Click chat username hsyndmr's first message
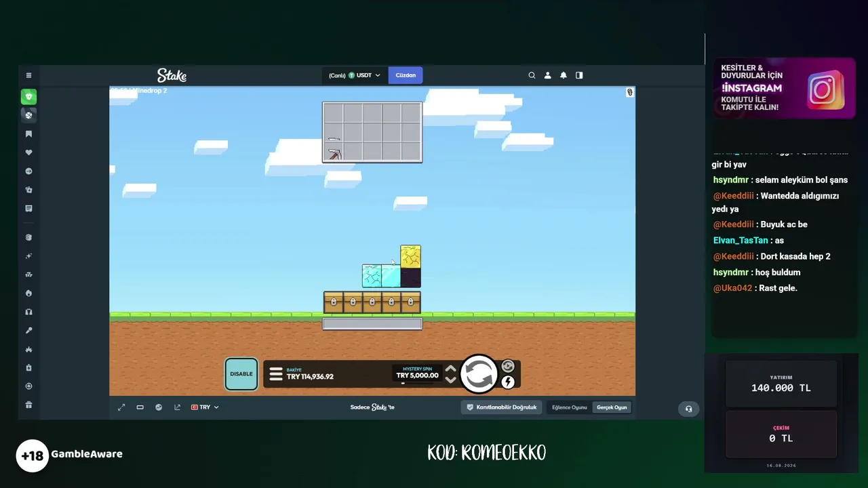 [x=781, y=180]
